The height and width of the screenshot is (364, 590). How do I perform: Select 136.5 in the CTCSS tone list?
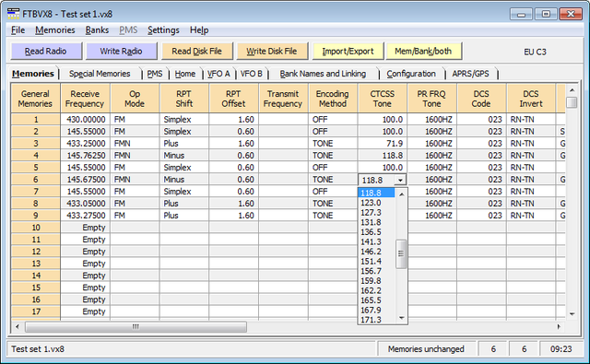376,232
